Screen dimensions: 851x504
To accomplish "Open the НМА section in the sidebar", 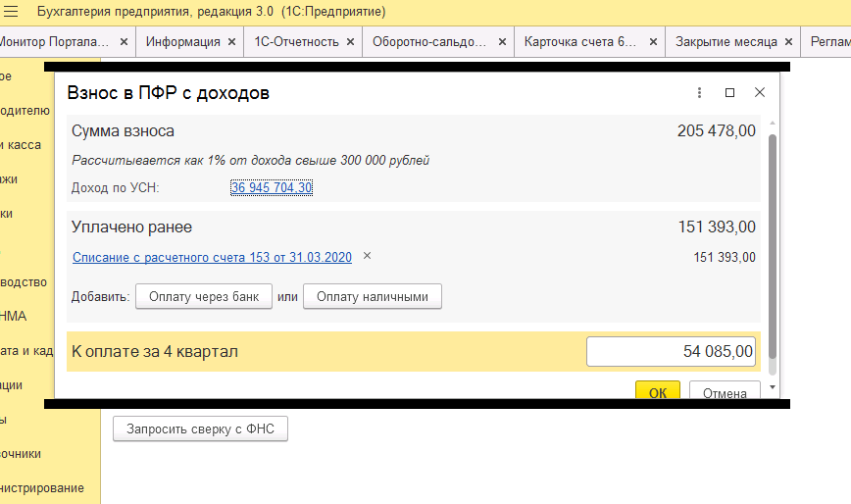I will [14, 317].
